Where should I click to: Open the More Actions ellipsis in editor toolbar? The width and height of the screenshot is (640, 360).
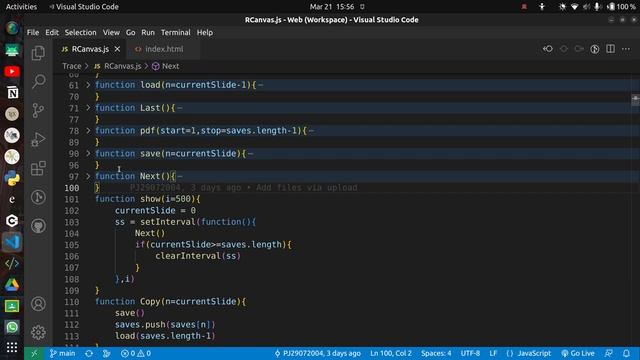pos(626,49)
